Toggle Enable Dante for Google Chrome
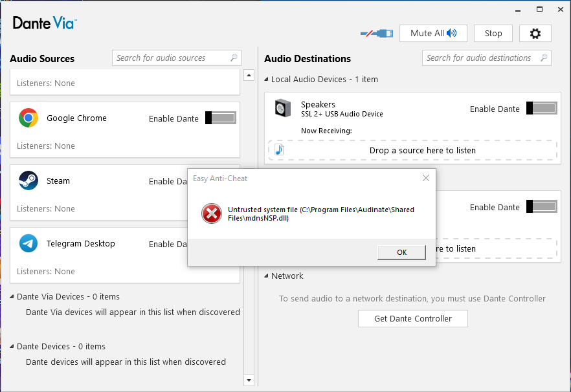 221,118
